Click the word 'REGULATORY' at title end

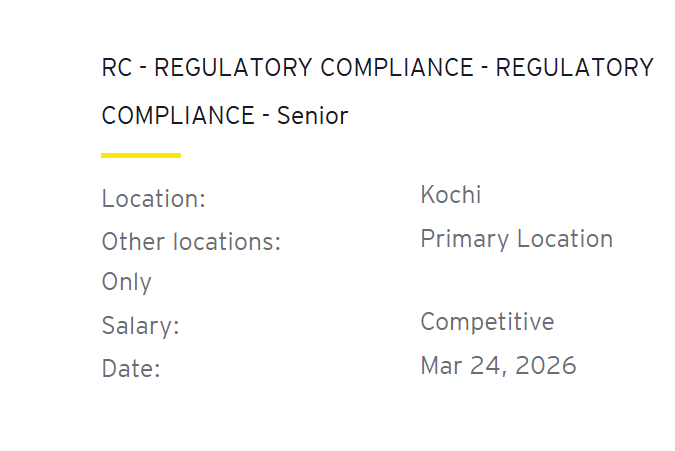574,68
